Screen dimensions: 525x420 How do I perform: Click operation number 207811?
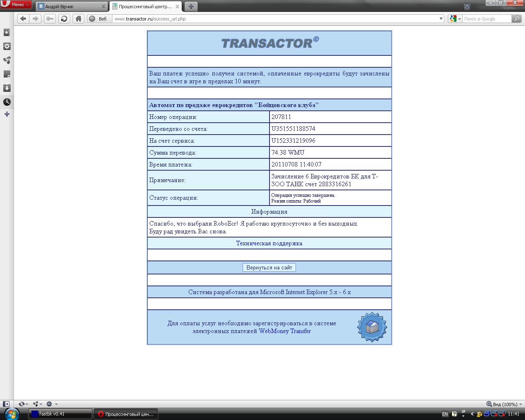pos(281,117)
